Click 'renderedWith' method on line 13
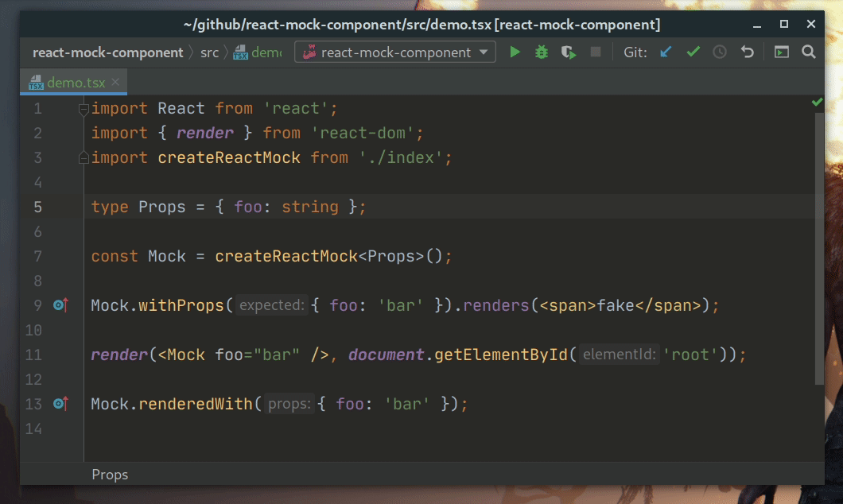843x504 pixels. pyautogui.click(x=196, y=404)
